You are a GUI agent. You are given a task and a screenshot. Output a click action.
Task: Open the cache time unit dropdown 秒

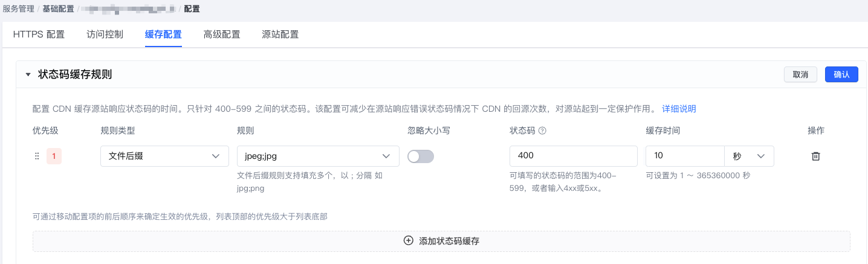tap(749, 156)
